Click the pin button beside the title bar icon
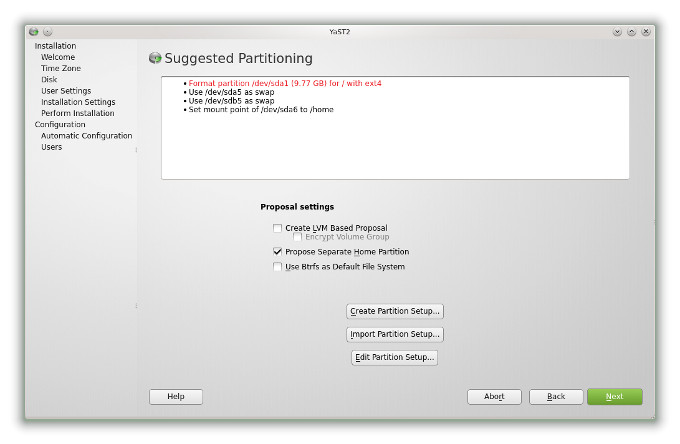The image size is (680, 444). [48, 32]
